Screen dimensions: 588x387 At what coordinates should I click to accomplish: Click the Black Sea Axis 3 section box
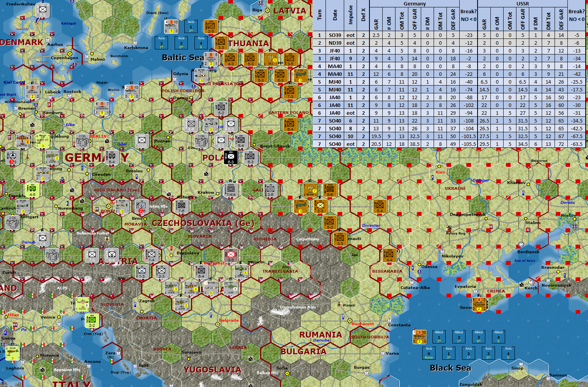tap(488, 353)
